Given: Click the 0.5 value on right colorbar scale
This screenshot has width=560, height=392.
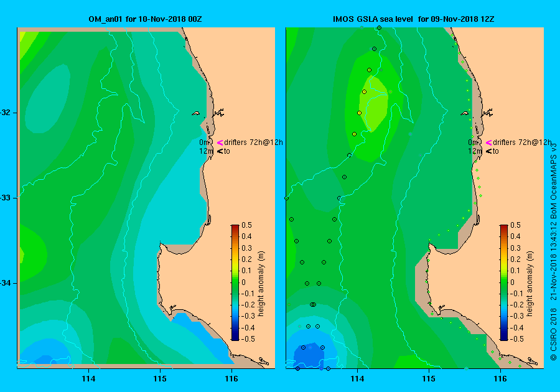Looking at the screenshot, I should (515, 225).
